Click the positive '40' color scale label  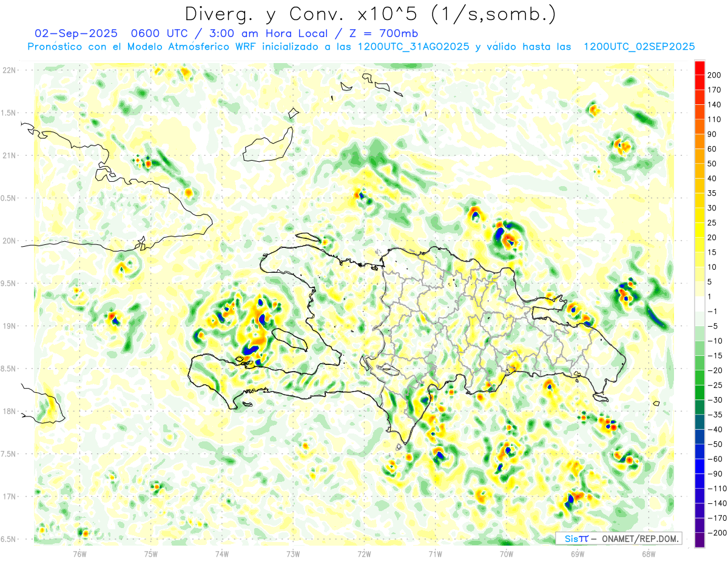pyautogui.click(x=713, y=179)
